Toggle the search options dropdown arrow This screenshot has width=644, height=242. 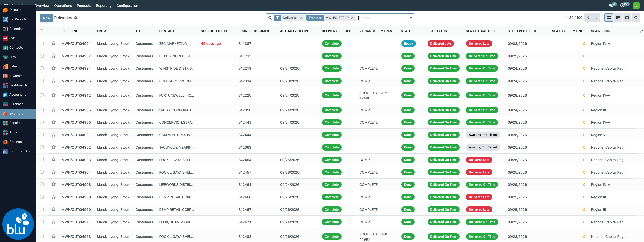[410, 18]
